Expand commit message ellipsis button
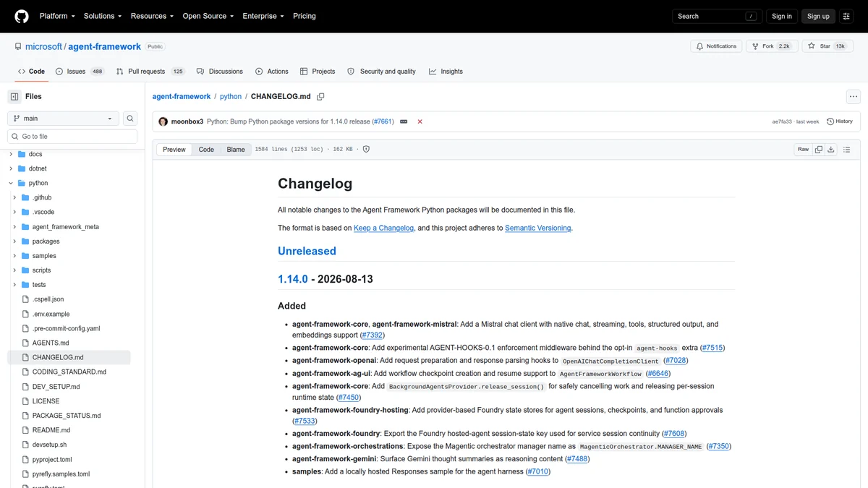The height and width of the screenshot is (488, 868). pyautogui.click(x=404, y=121)
